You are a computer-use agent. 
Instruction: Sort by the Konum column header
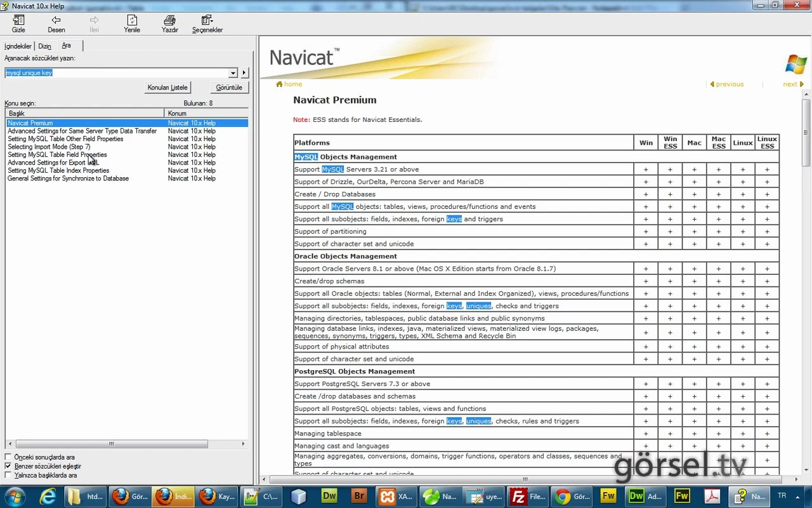click(x=206, y=113)
